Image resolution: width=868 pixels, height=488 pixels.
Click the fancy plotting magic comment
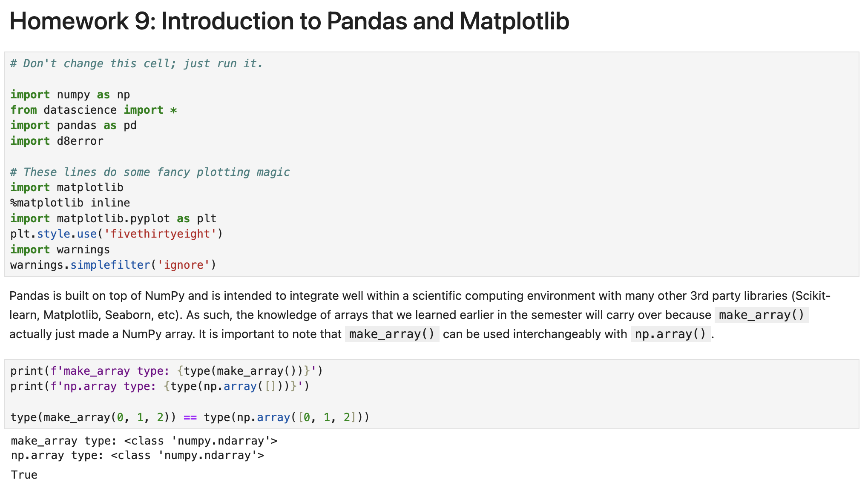150,172
